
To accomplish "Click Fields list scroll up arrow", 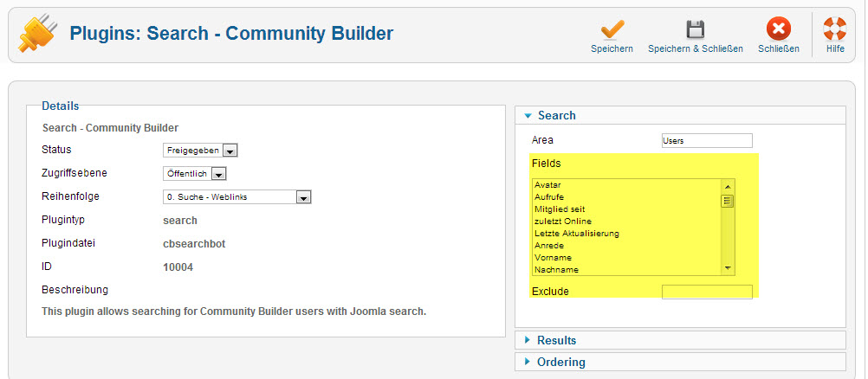I will click(728, 185).
